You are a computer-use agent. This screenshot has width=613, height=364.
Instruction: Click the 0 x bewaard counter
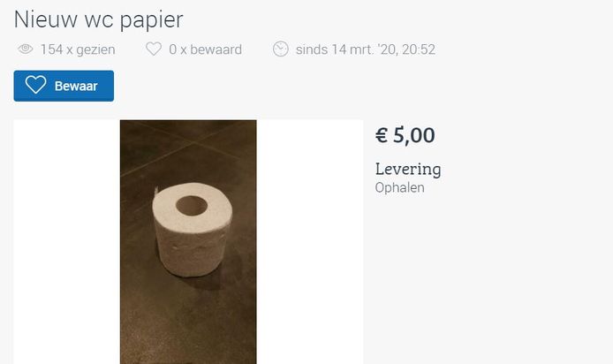[x=205, y=49]
